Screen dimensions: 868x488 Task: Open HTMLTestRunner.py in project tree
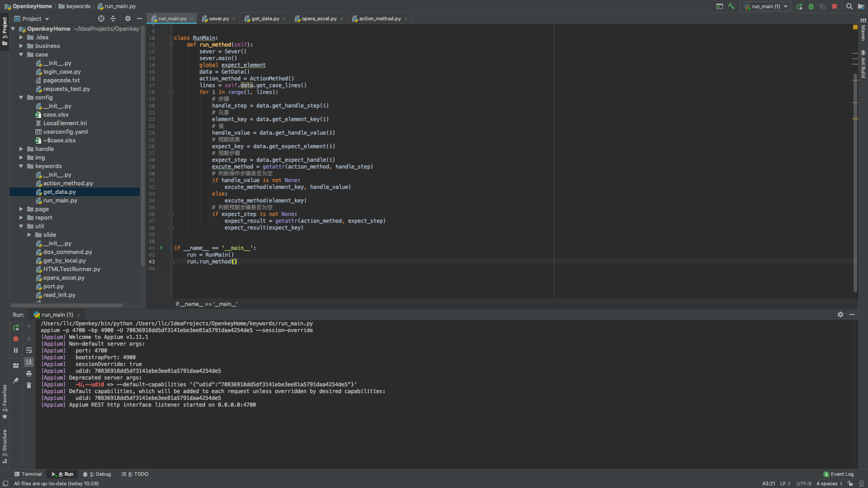(x=72, y=269)
